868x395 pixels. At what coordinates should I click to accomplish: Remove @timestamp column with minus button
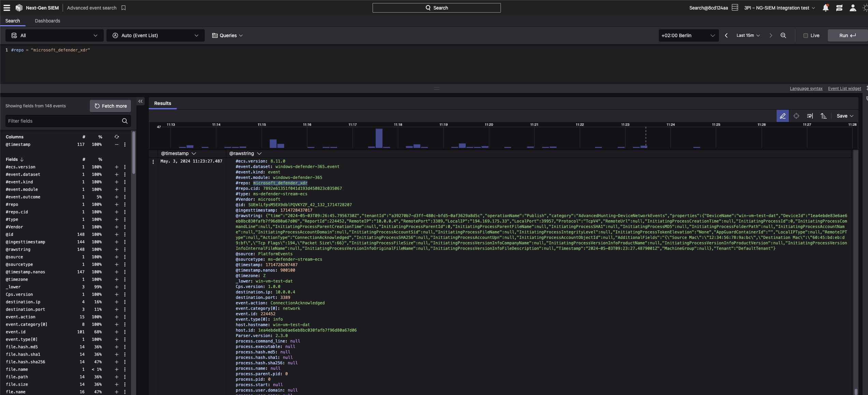coord(116,145)
